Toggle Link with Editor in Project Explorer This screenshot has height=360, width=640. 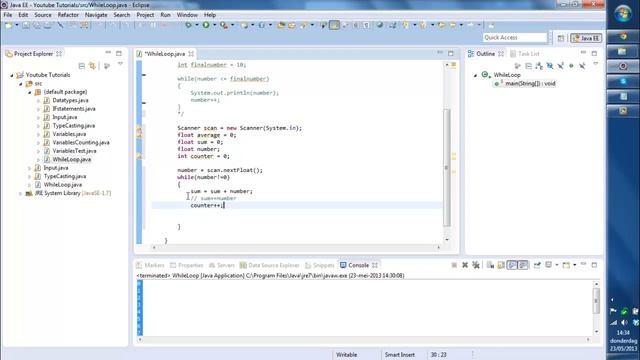pyautogui.click(x=93, y=66)
